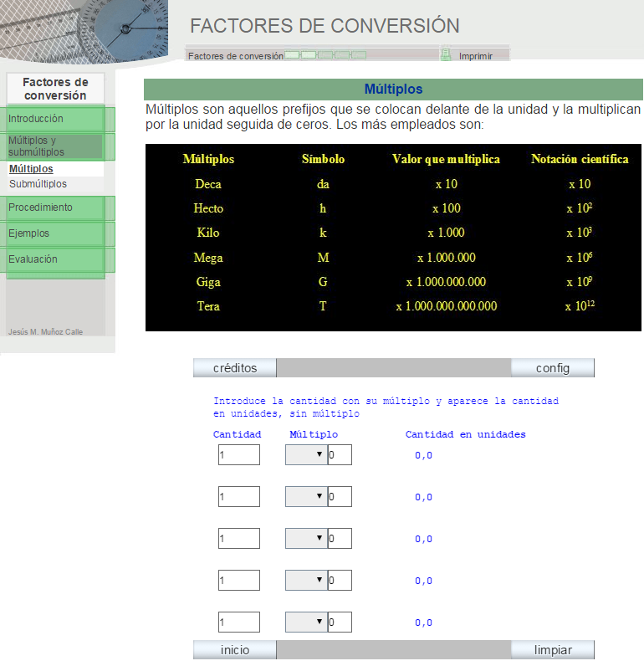Click the inicio button
644x666 pixels.
(x=235, y=650)
